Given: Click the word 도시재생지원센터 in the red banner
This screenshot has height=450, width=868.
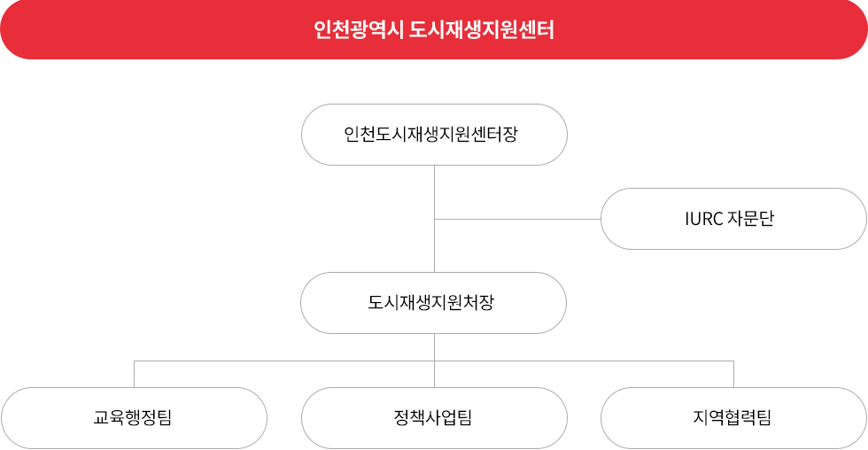Looking at the screenshot, I should 482,29.
